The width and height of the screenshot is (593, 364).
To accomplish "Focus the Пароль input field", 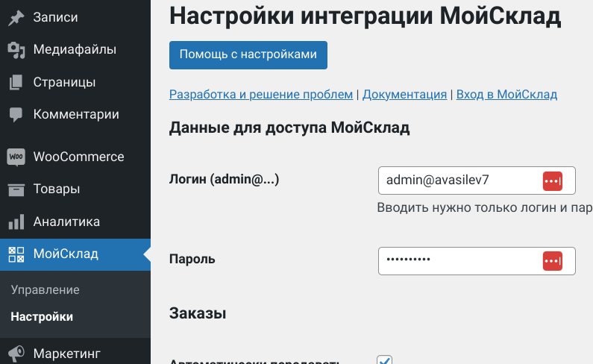I will click(477, 261).
